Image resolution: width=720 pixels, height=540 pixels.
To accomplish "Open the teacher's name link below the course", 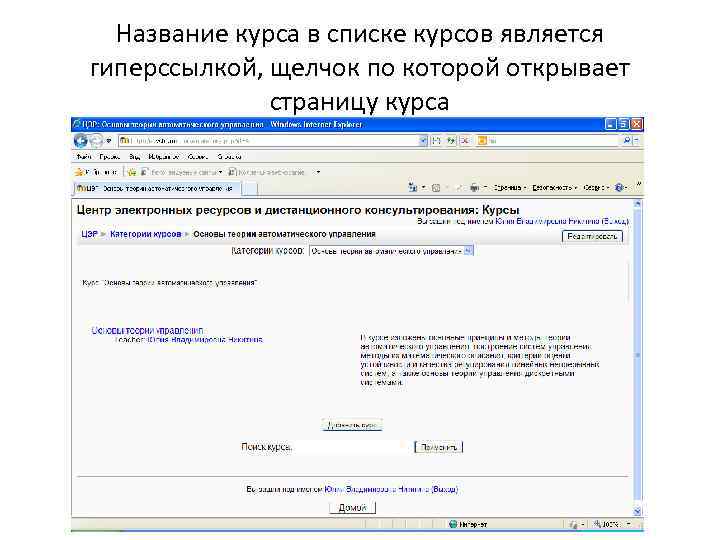I will (x=205, y=340).
